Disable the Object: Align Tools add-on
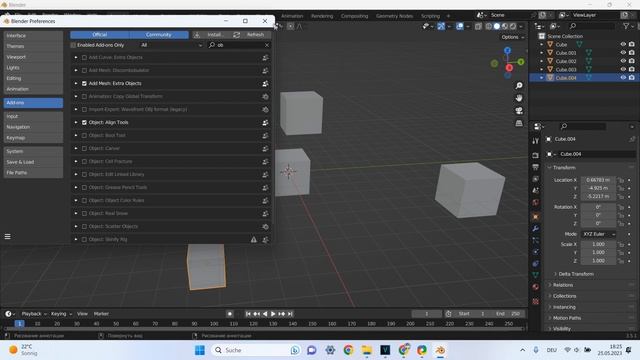The height and width of the screenshot is (360, 640). point(84,122)
